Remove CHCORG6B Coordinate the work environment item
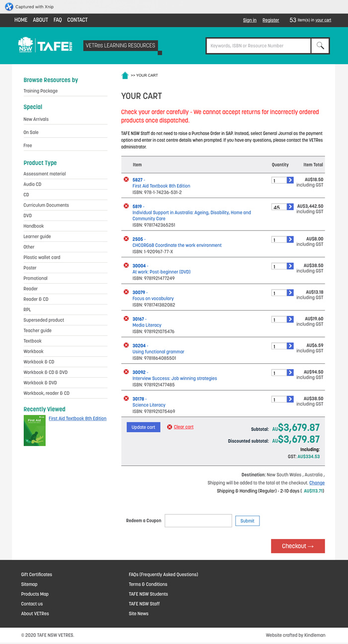The image size is (348, 644). pyautogui.click(x=126, y=238)
